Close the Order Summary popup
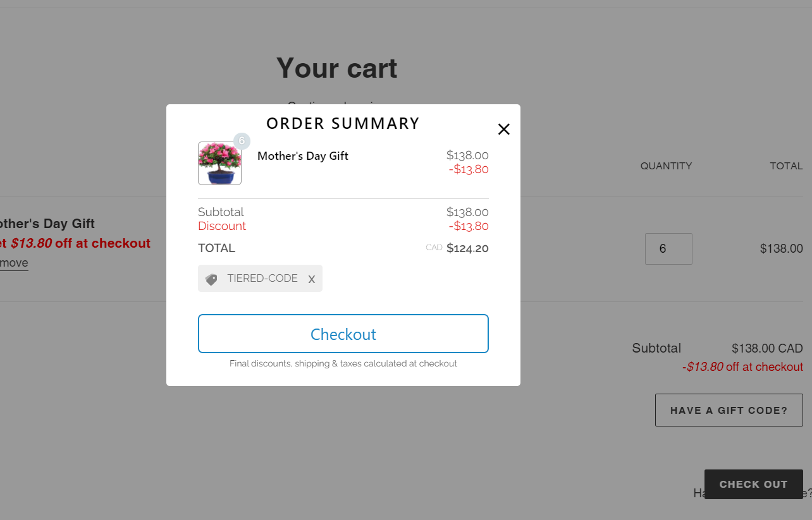This screenshot has width=812, height=520. 503,130
